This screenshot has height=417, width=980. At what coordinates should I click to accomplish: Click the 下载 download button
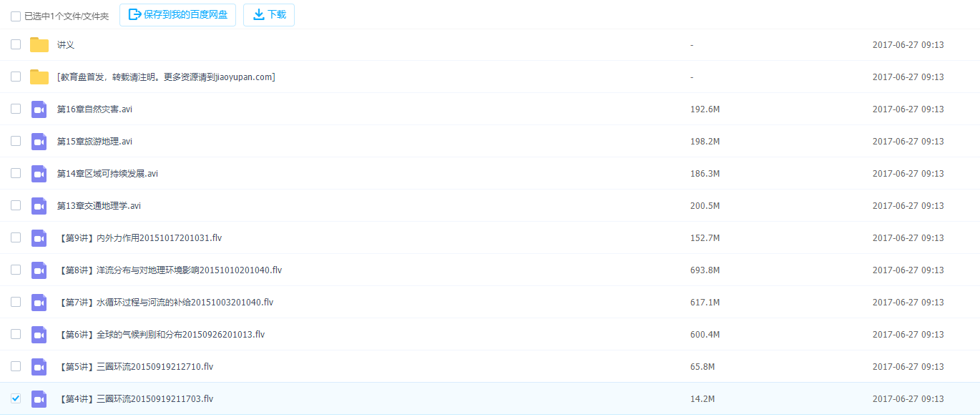[x=269, y=15]
